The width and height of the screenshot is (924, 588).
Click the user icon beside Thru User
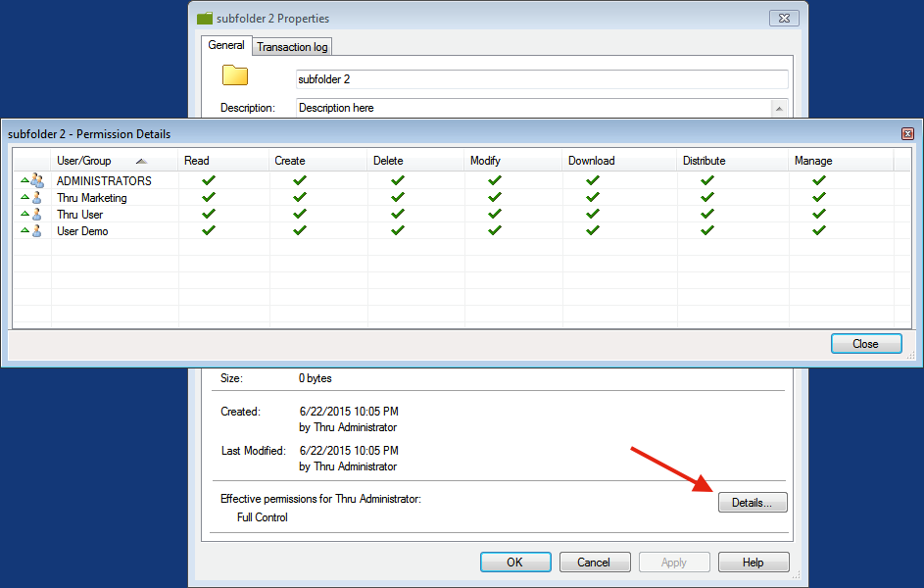pyautogui.click(x=37, y=215)
